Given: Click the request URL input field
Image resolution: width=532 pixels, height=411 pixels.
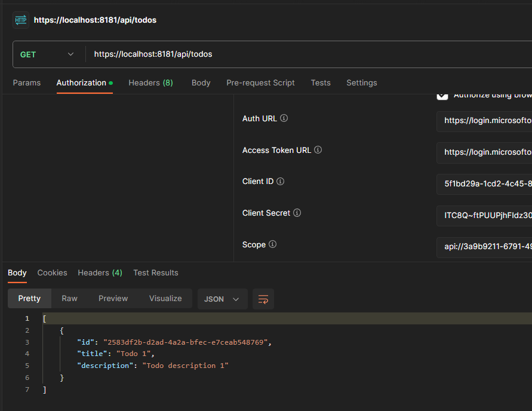Looking at the screenshot, I should (x=299, y=54).
